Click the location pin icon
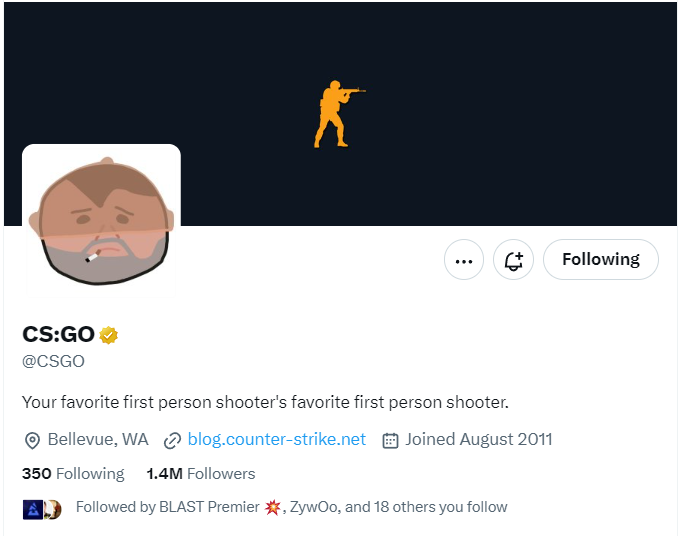 point(32,440)
